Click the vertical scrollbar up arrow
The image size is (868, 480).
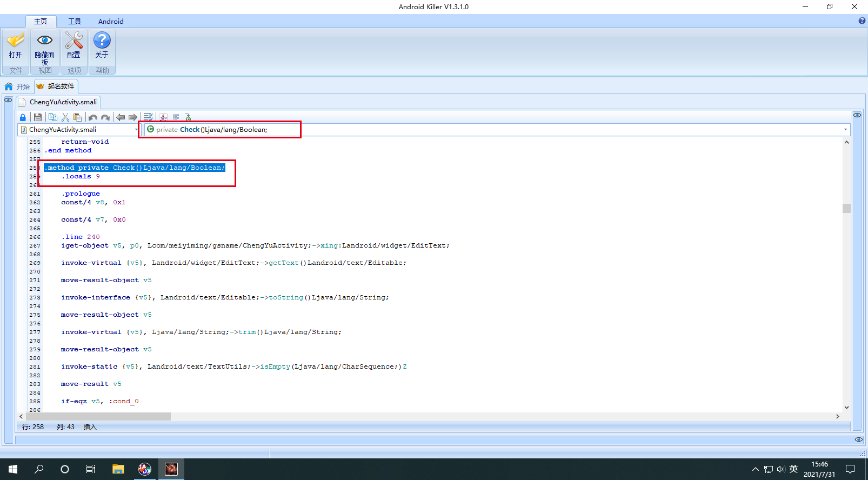tap(846, 142)
